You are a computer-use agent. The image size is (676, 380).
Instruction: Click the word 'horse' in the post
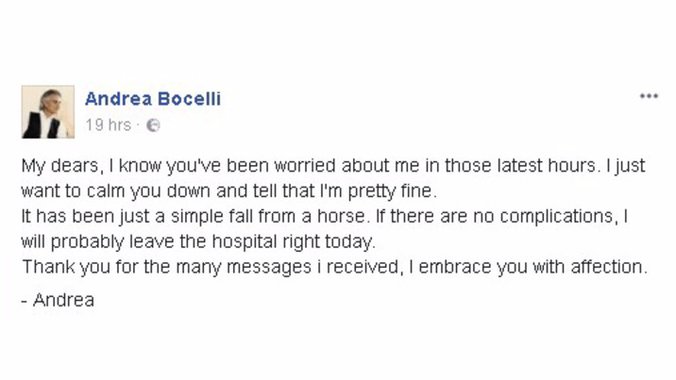coord(341,216)
